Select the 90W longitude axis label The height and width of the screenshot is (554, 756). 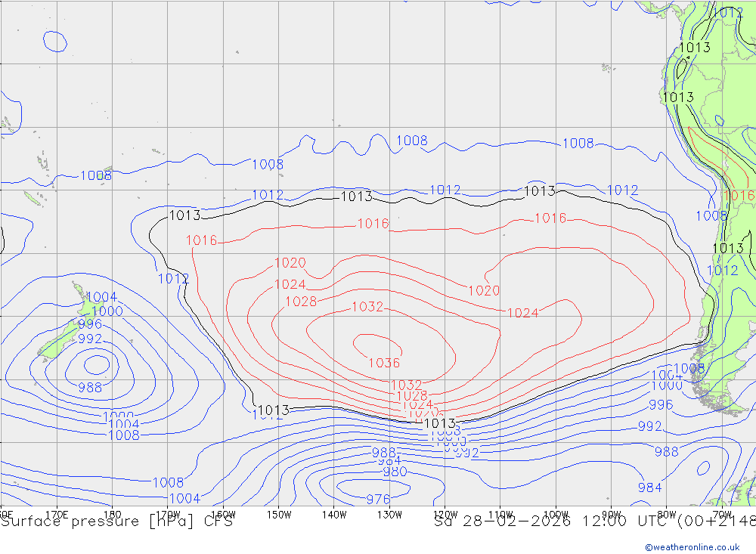pyautogui.click(x=612, y=515)
